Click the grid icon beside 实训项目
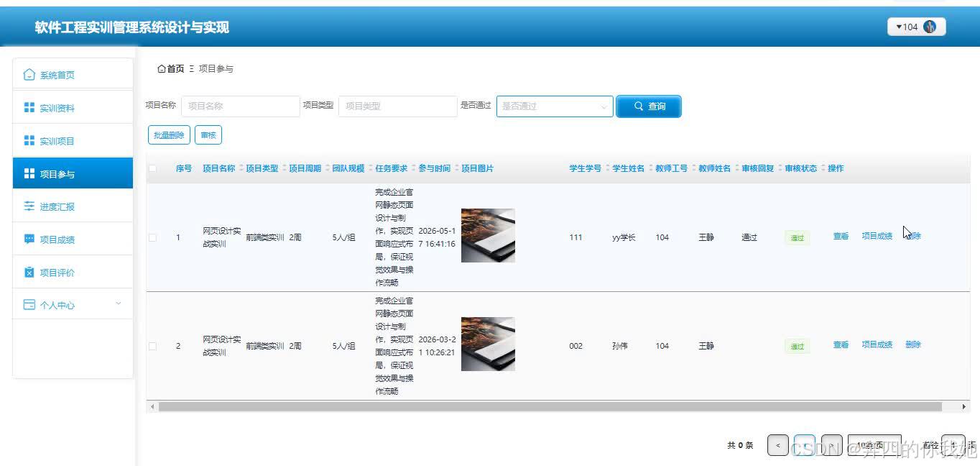This screenshot has width=980, height=466. coord(29,141)
